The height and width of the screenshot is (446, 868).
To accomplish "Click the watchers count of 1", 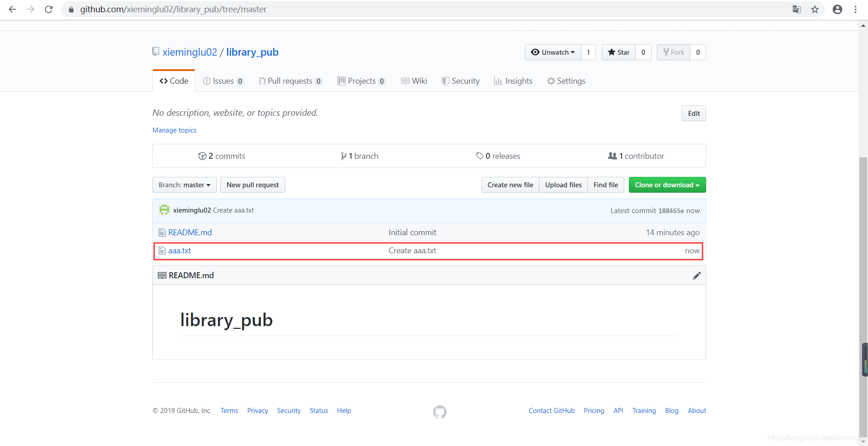I will tap(588, 52).
